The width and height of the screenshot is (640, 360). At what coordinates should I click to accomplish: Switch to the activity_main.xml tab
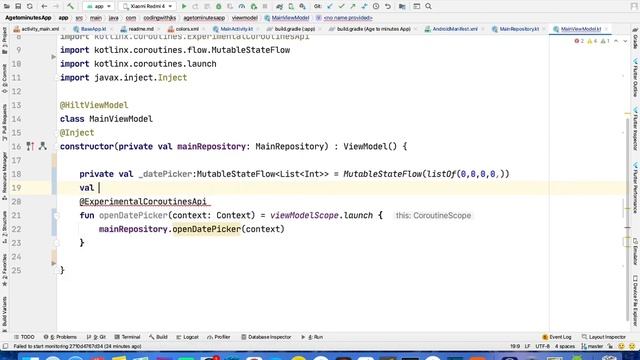point(37,29)
